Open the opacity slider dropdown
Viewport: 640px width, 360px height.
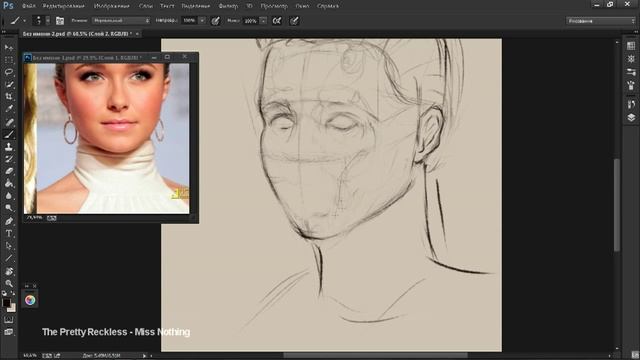pyautogui.click(x=202, y=20)
